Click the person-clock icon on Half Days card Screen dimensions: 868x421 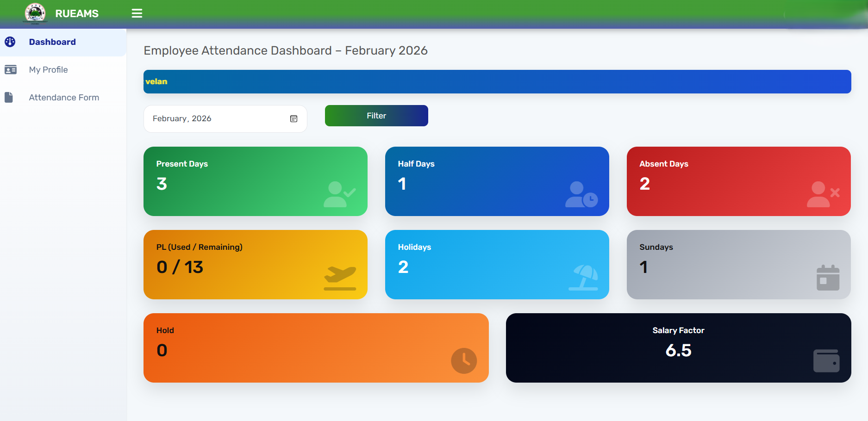(x=582, y=193)
